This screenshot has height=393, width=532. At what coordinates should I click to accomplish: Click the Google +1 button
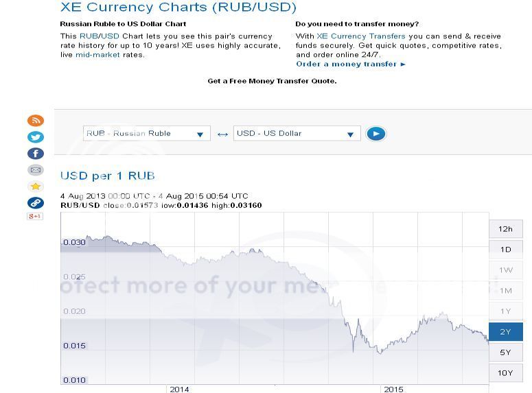click(x=35, y=217)
